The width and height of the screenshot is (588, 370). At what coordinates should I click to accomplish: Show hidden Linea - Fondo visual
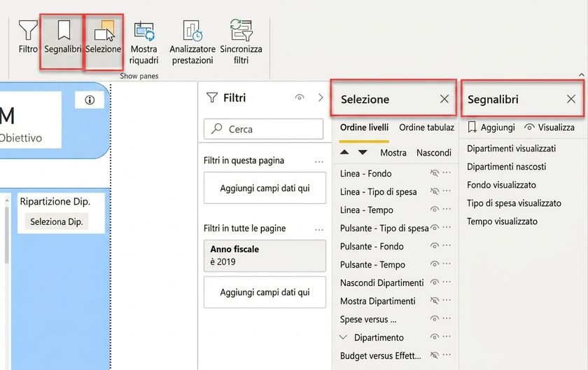[x=435, y=173]
